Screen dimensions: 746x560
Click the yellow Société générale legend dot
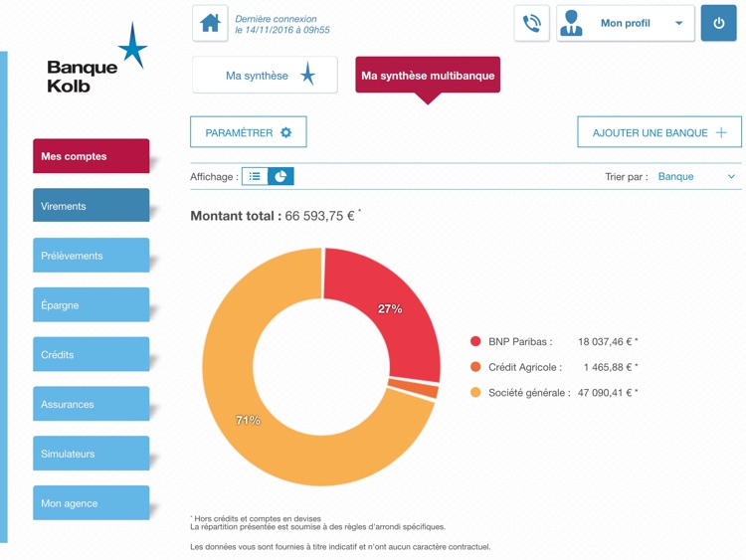(475, 393)
